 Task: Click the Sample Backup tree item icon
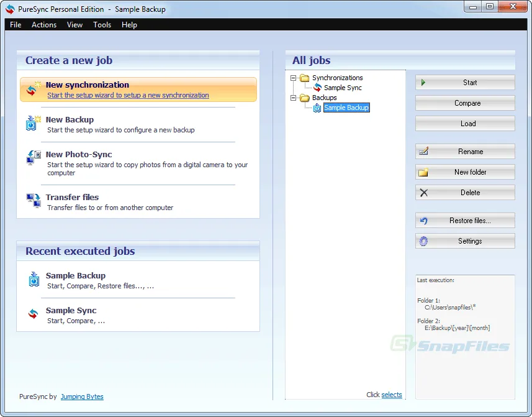point(317,108)
